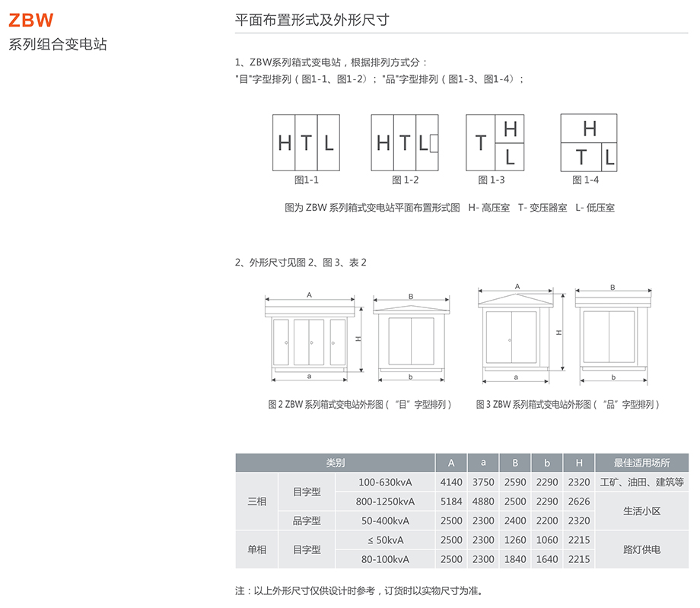Select the 100-630kVA capacity cell
Image resolution: width=700 pixels, height=608 pixels.
(385, 482)
